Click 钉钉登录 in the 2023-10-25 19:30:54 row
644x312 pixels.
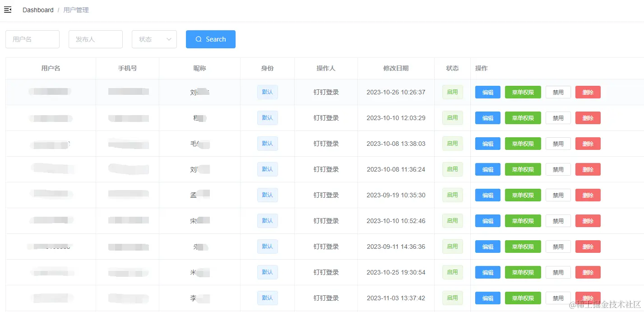click(x=326, y=272)
